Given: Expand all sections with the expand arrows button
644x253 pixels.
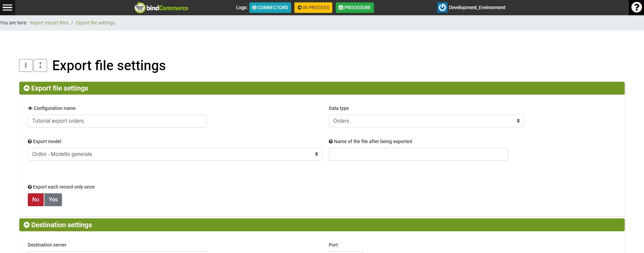Looking at the screenshot, I should point(40,65).
